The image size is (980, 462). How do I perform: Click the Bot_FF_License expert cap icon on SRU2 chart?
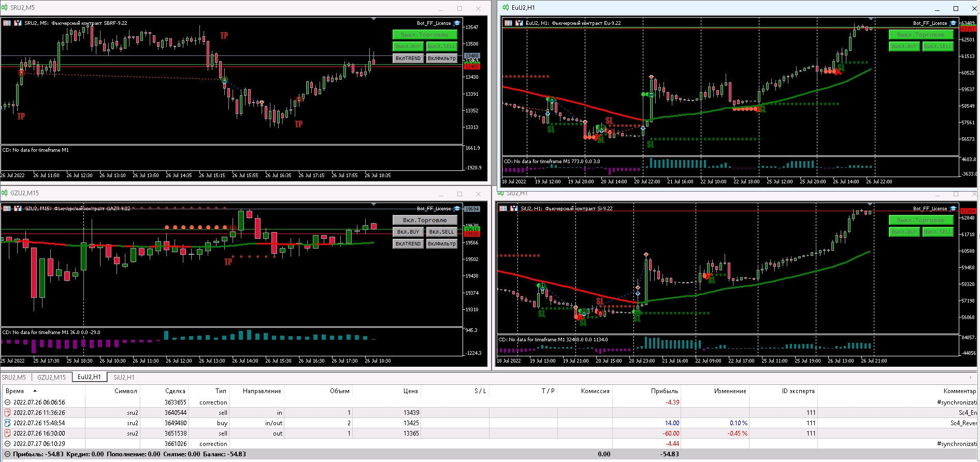457,23
